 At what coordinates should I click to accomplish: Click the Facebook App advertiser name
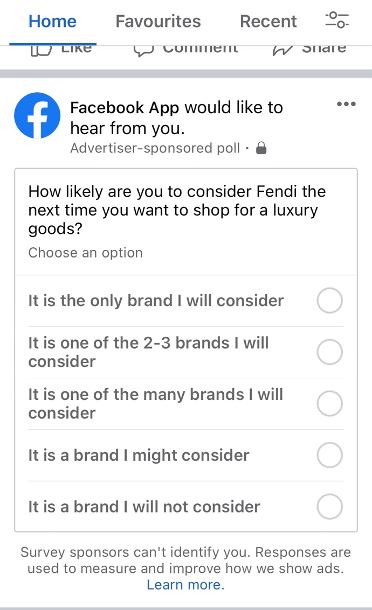(x=125, y=107)
